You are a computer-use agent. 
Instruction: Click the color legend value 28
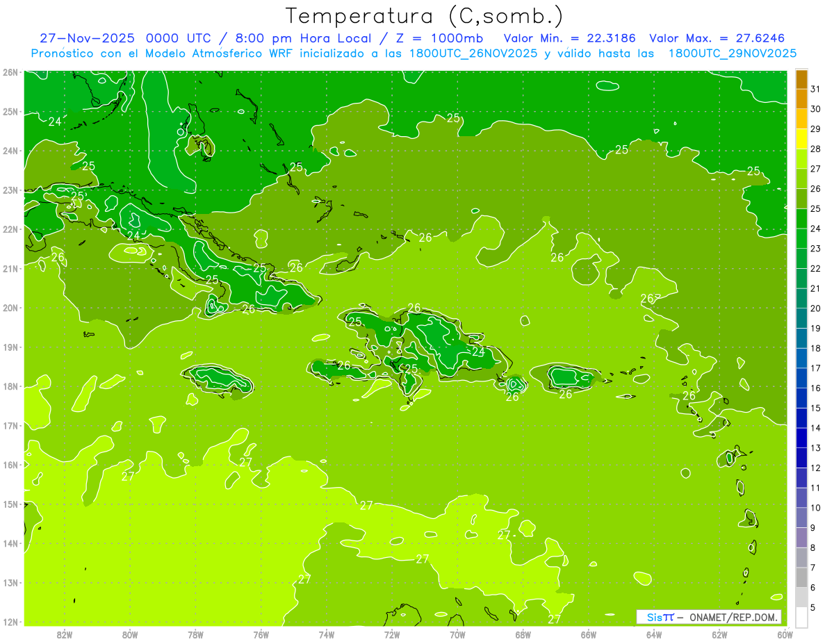tap(815, 149)
